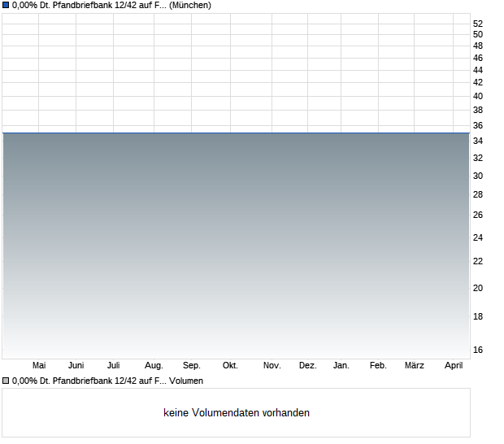504x444 pixels.
Task: Select the 'Juli' month label on x-axis
Action: [x=114, y=366]
